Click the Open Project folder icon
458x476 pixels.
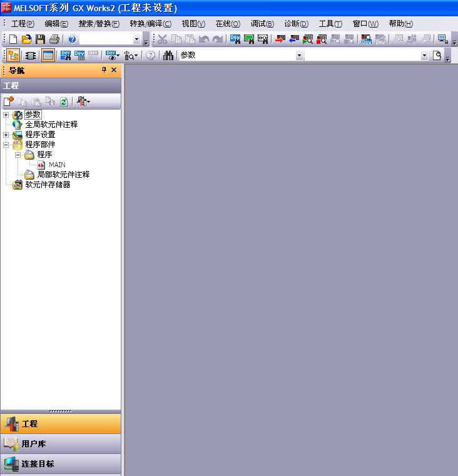coord(26,39)
